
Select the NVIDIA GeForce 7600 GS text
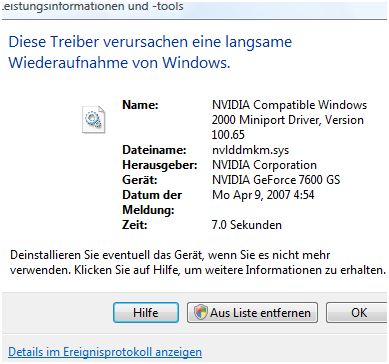coord(276,180)
